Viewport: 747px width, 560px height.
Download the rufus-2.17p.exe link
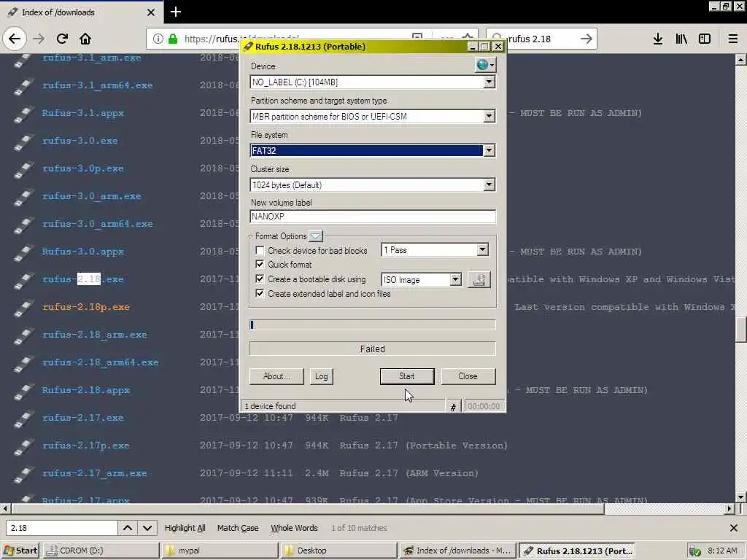click(86, 446)
